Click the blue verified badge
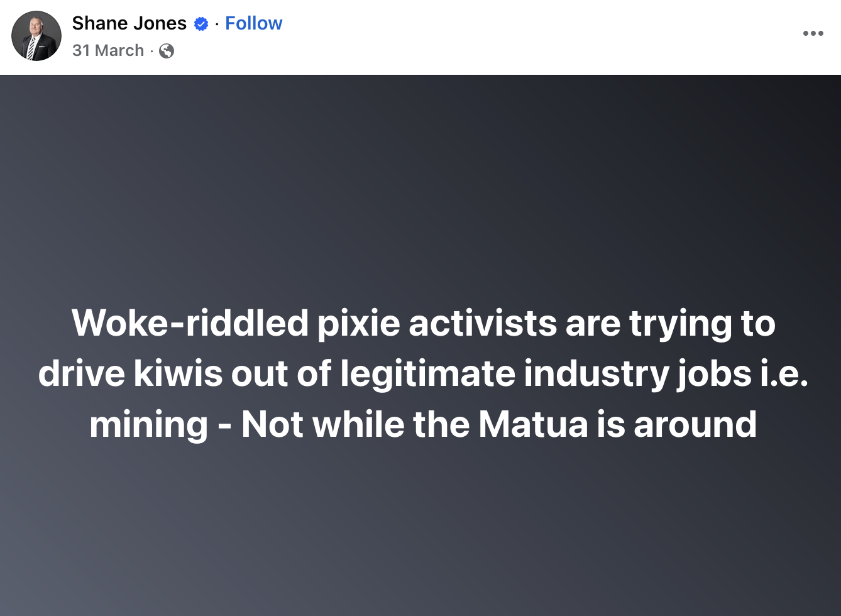841x616 pixels. click(x=201, y=24)
